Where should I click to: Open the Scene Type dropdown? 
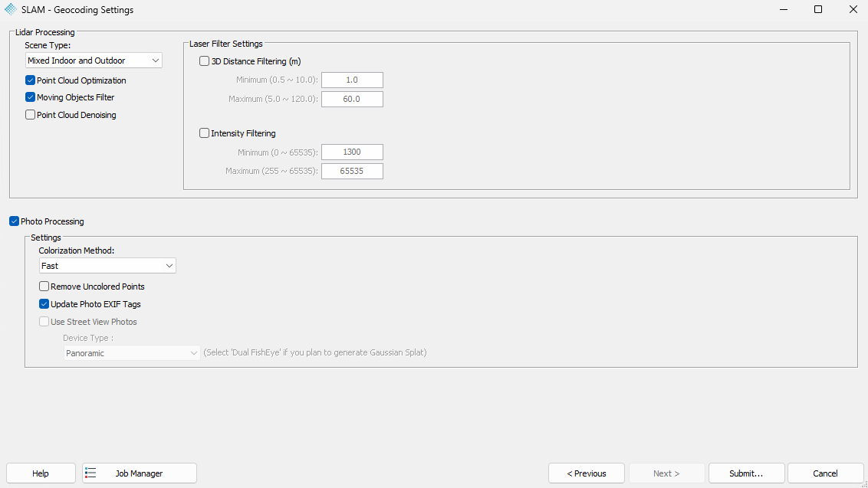click(94, 61)
